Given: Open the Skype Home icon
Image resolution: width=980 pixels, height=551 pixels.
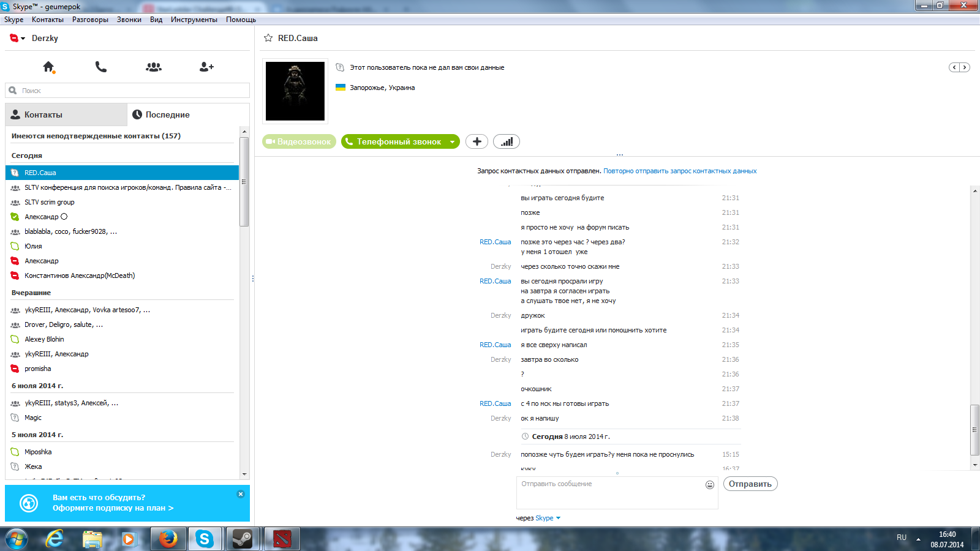Looking at the screenshot, I should 48,67.
